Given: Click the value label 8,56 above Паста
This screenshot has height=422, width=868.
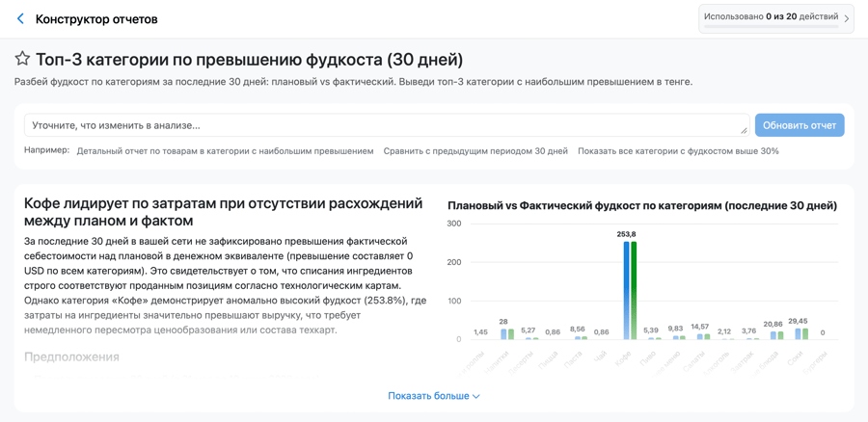Looking at the screenshot, I should pos(578,329).
